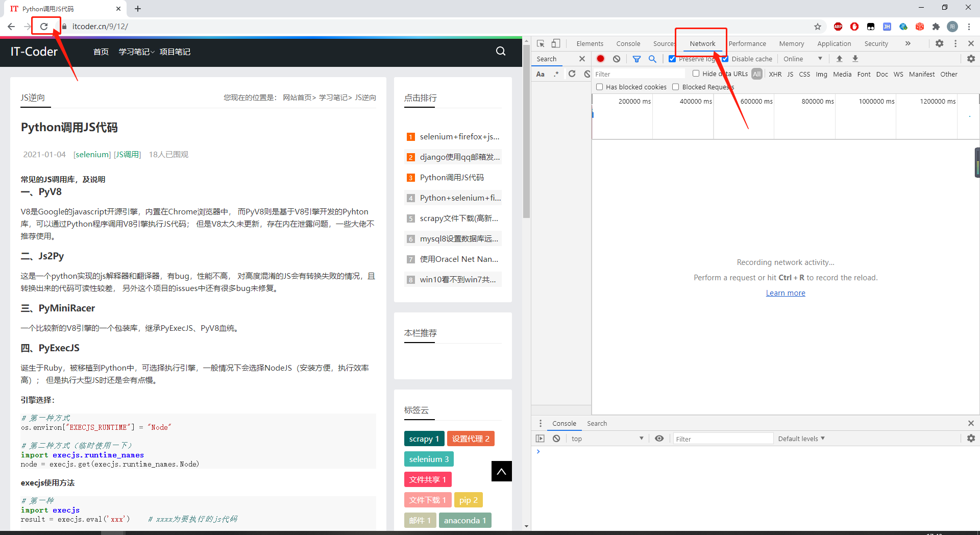Click the network filter funnel icon
The height and width of the screenshot is (535, 980).
(x=636, y=59)
